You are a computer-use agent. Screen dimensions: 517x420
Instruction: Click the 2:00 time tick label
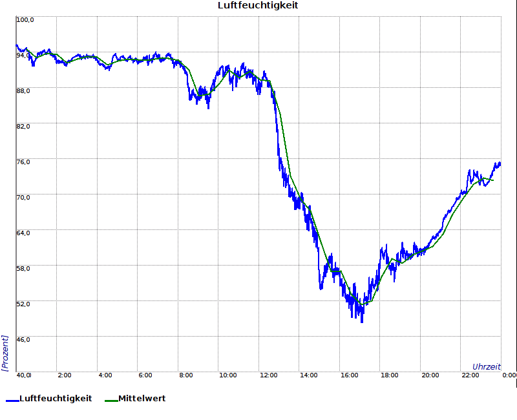pos(65,375)
